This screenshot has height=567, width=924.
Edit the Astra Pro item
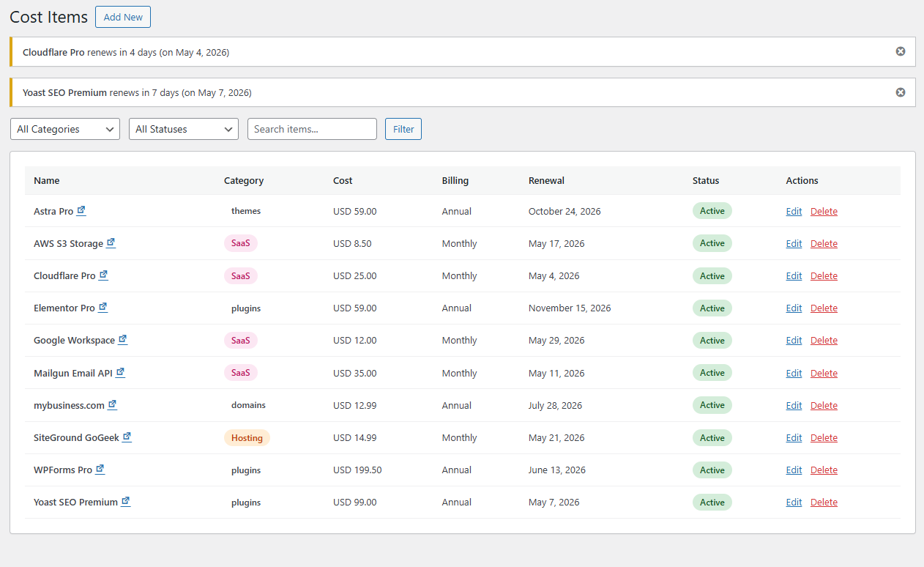[794, 211]
